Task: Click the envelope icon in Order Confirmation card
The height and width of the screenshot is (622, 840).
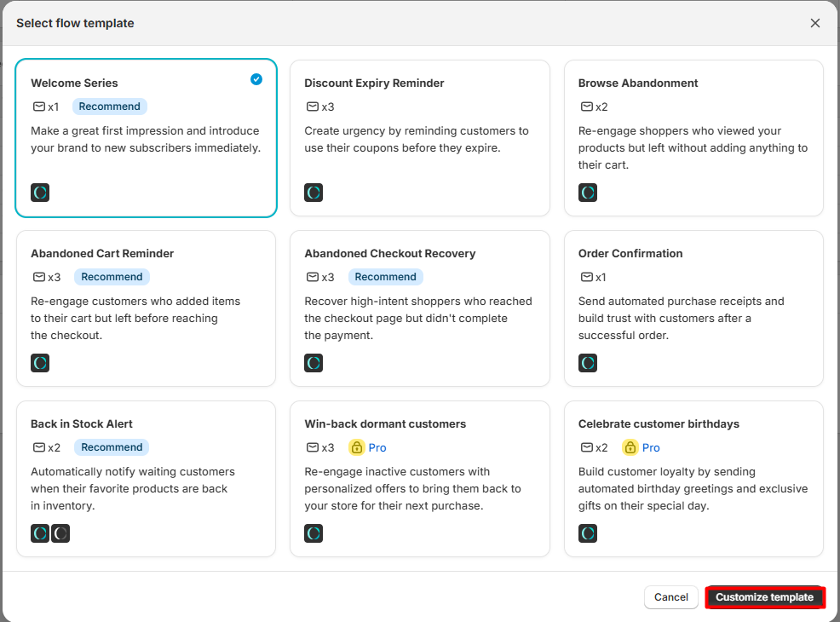Action: (x=587, y=277)
